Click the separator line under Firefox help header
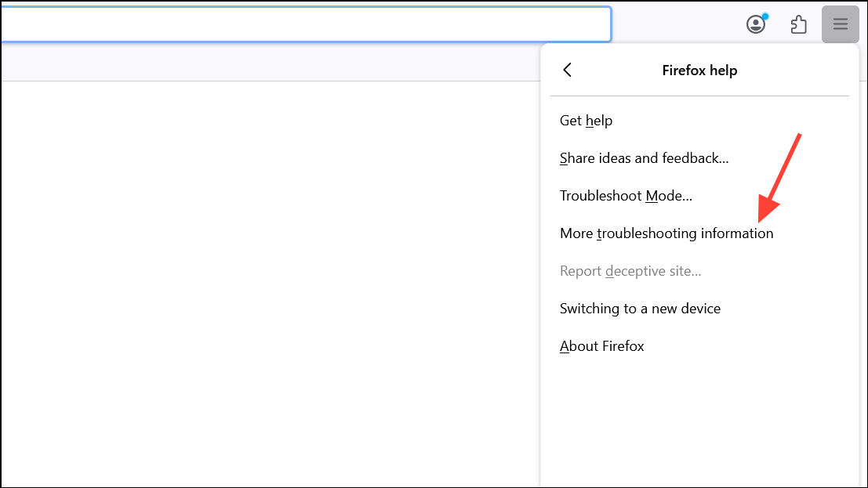 click(x=699, y=96)
